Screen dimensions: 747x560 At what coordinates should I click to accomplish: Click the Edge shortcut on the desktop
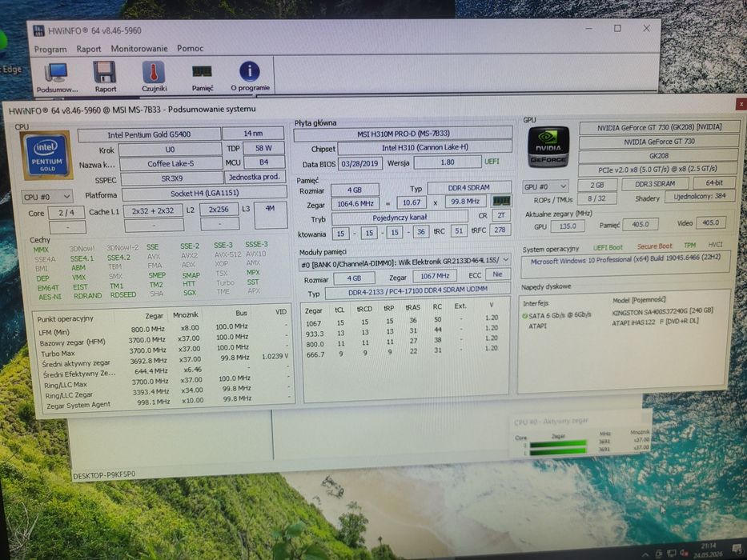click(x=10, y=70)
